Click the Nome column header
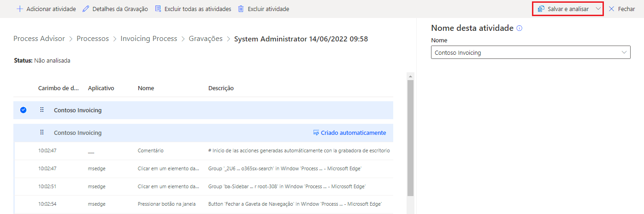Screen dimensions: 644x214 (146, 88)
